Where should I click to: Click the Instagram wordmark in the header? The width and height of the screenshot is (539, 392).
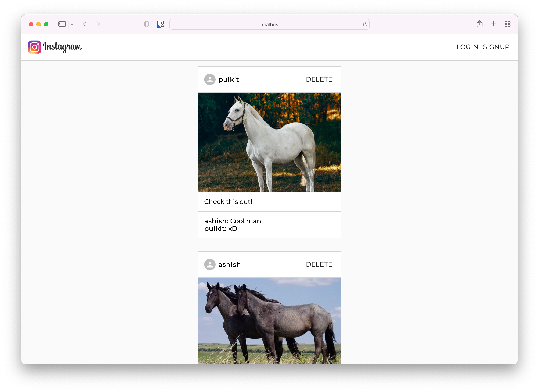pyautogui.click(x=62, y=47)
